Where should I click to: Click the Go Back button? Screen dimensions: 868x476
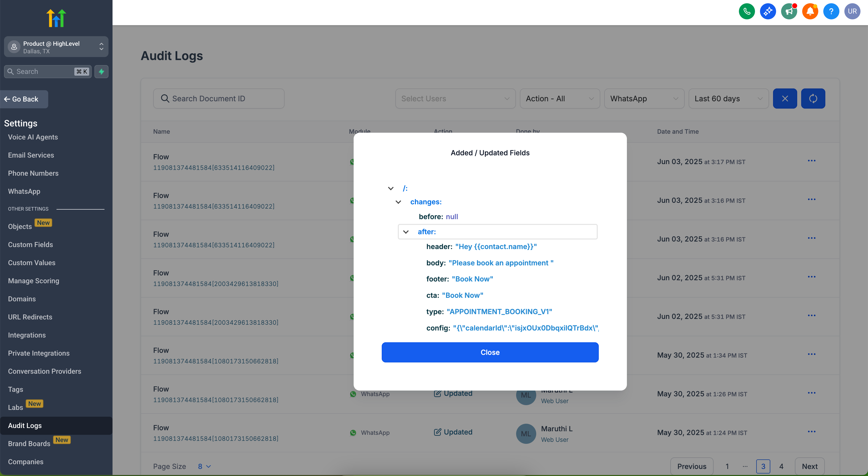point(24,100)
